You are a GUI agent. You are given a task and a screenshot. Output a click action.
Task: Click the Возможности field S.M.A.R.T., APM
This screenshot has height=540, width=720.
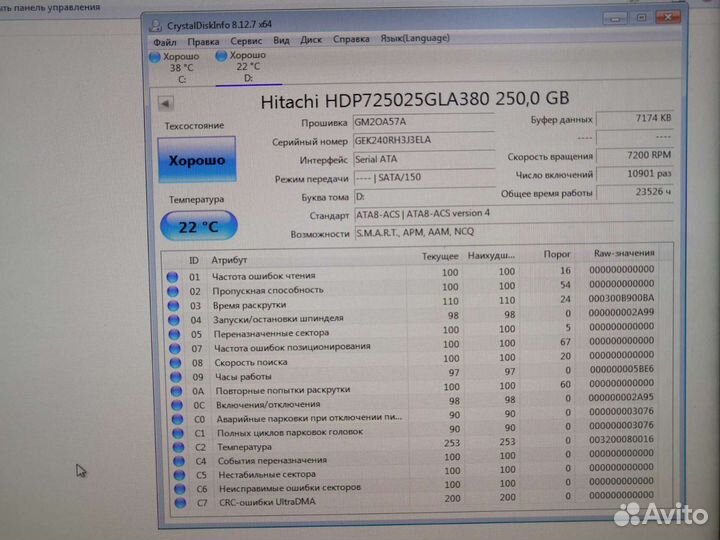514,232
